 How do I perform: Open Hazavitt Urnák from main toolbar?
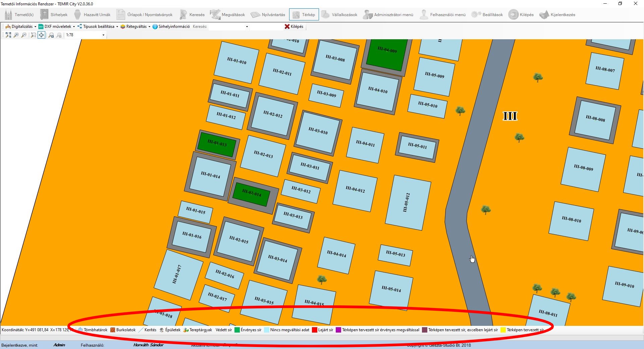tap(92, 15)
